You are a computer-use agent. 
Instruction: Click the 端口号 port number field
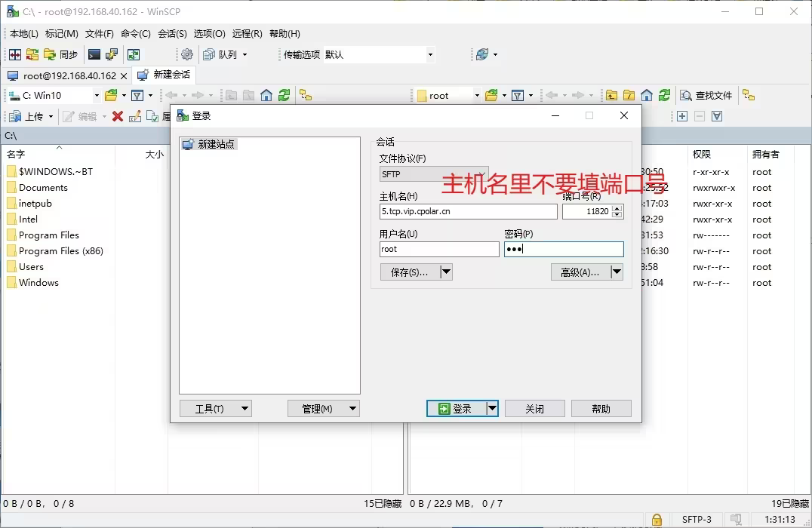[x=587, y=211]
